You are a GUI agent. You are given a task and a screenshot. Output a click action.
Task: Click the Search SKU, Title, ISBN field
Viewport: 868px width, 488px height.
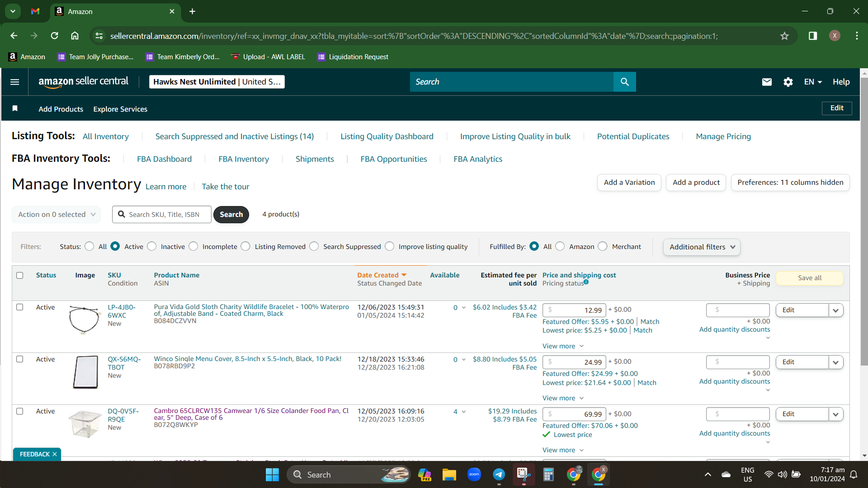tap(162, 214)
